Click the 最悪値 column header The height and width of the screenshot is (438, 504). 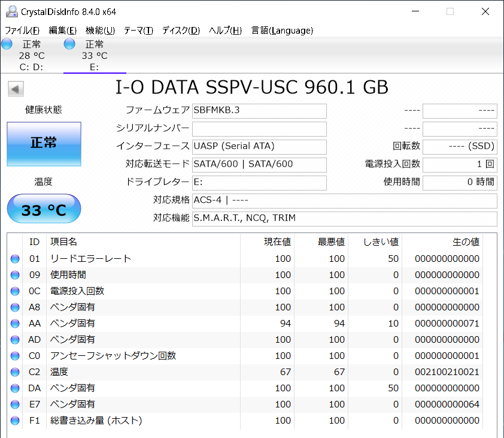(x=321, y=242)
